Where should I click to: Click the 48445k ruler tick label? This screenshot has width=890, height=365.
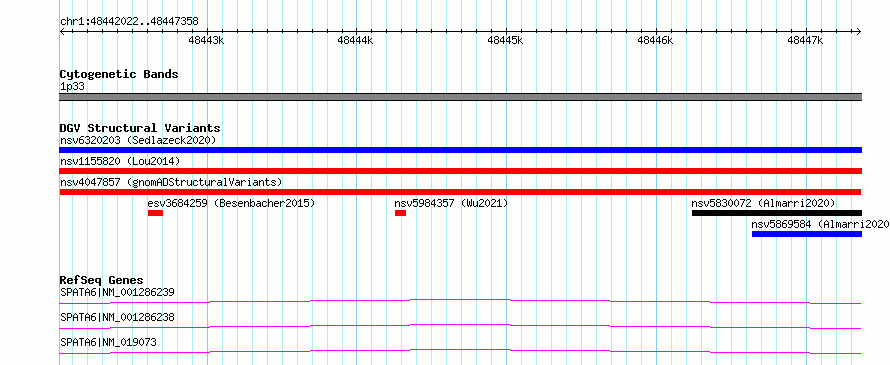coord(505,40)
